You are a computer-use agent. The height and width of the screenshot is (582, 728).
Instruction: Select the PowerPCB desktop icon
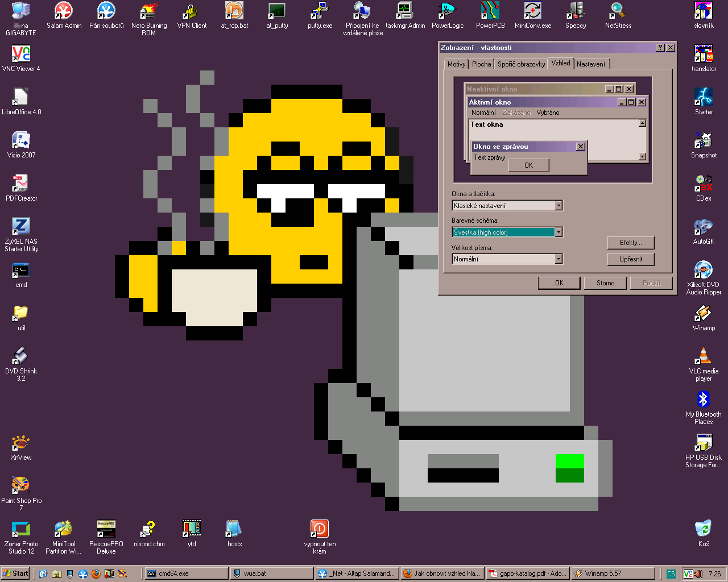[x=490, y=15]
